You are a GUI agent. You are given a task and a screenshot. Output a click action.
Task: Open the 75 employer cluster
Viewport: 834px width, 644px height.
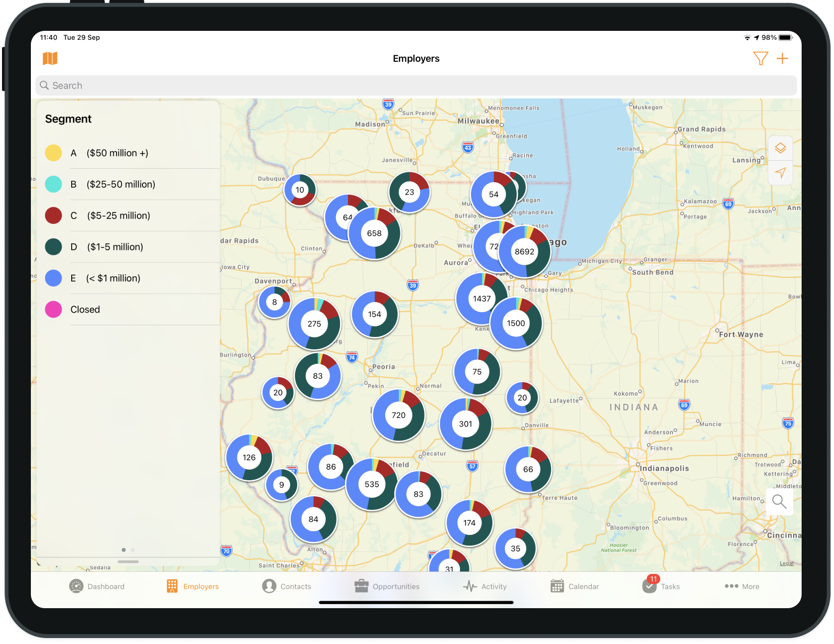(x=477, y=372)
